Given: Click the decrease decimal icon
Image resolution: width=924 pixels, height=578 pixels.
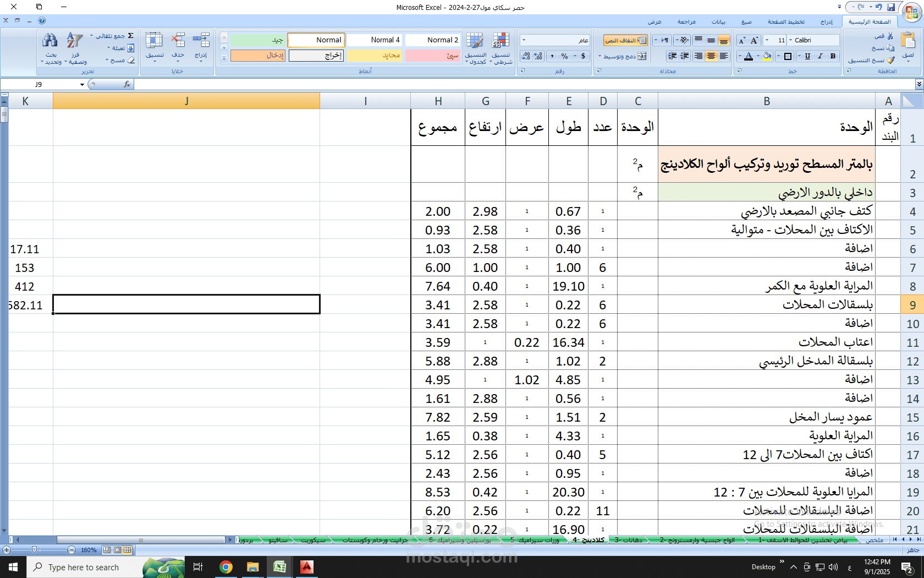Looking at the screenshot, I should tap(526, 56).
